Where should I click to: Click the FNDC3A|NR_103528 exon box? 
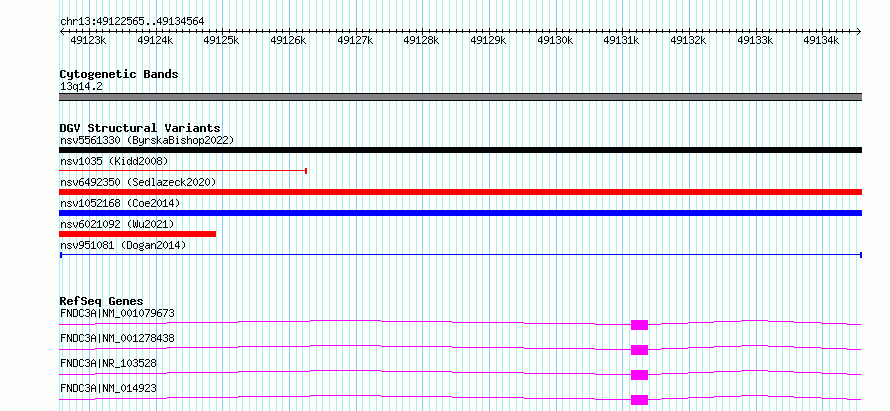coord(639,375)
